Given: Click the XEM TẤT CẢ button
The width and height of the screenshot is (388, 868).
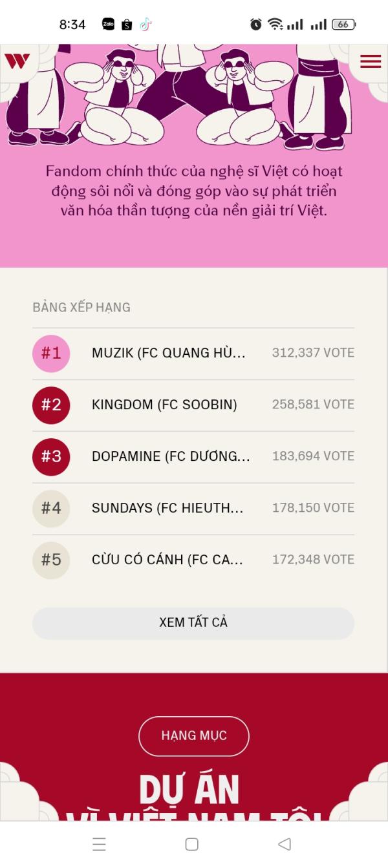Looking at the screenshot, I should (x=193, y=623).
